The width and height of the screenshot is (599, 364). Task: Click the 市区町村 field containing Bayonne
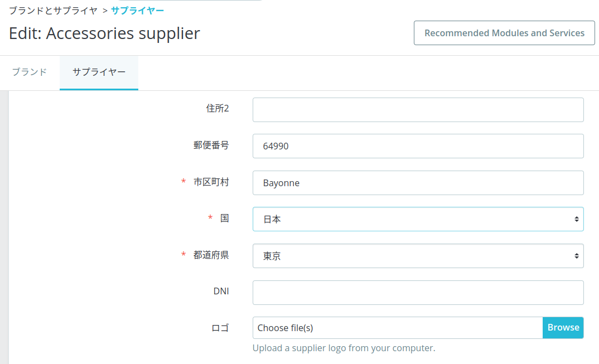(x=418, y=183)
